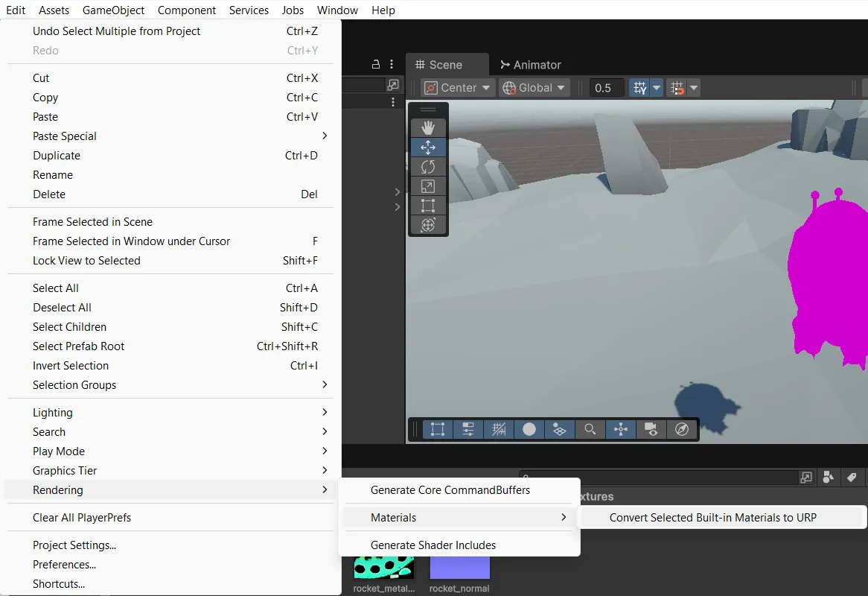The image size is (868, 596).
Task: Click the search-by-type icon in Project panel
Action: pyautogui.click(x=829, y=478)
